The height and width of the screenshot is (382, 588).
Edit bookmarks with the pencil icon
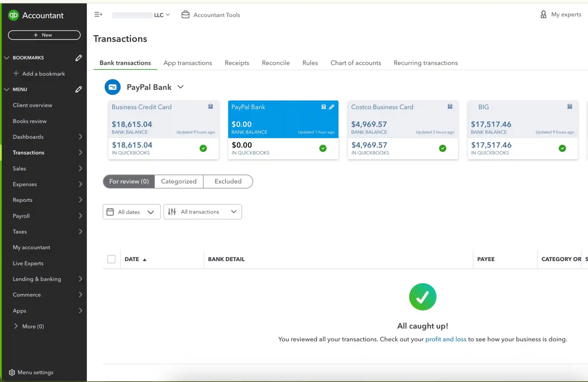click(x=79, y=58)
